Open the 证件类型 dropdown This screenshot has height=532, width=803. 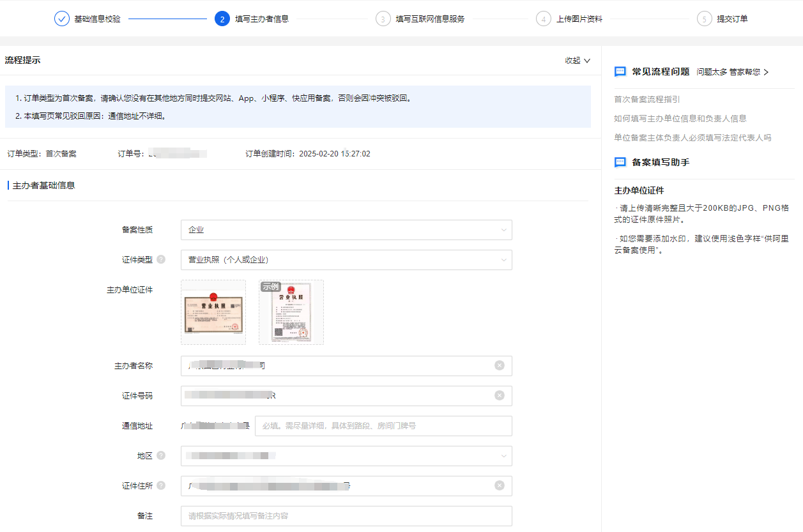[346, 260]
